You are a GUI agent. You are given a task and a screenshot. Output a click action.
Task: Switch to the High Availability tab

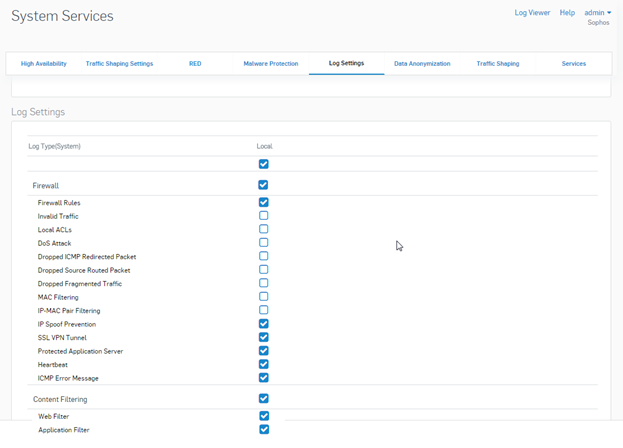pyautogui.click(x=44, y=64)
